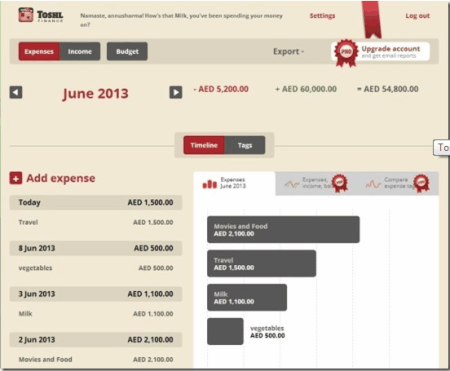Viewport: 450px width, 371px height.
Task: Select the Timeline view toggle
Action: 204,145
